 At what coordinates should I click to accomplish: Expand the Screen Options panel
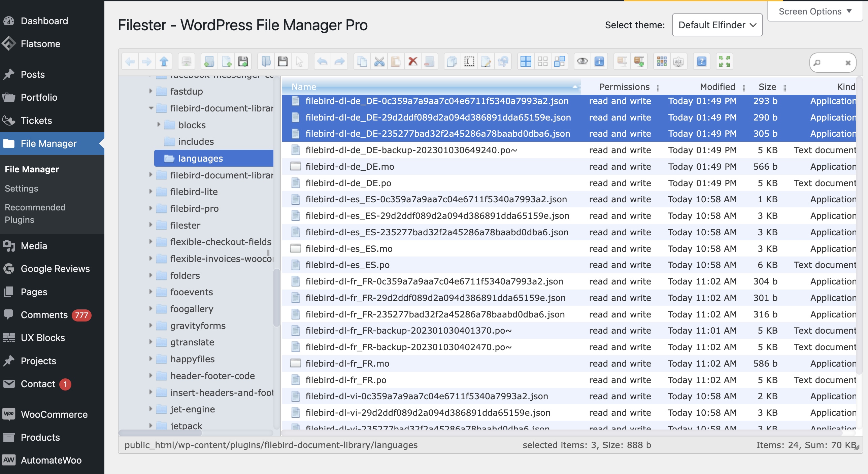click(815, 11)
